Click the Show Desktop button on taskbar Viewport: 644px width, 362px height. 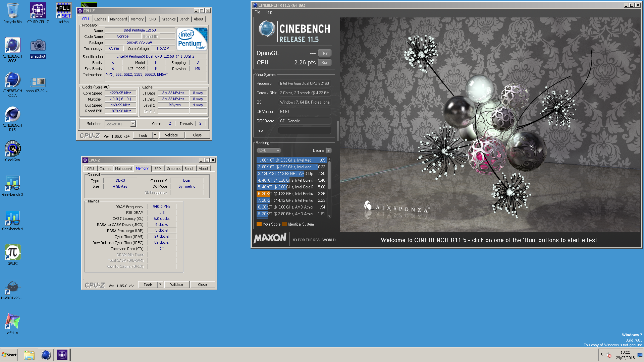click(640, 355)
